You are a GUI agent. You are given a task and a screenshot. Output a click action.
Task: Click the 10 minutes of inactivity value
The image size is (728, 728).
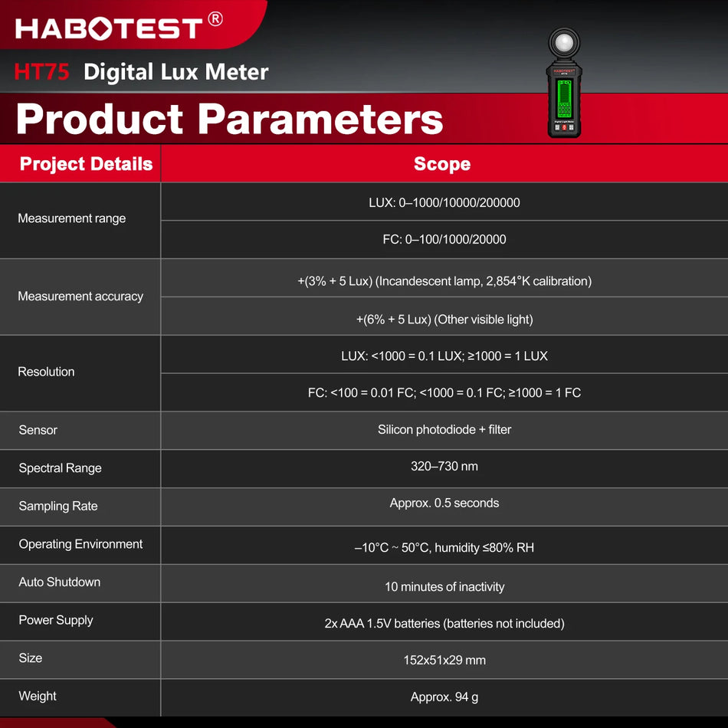click(444, 587)
